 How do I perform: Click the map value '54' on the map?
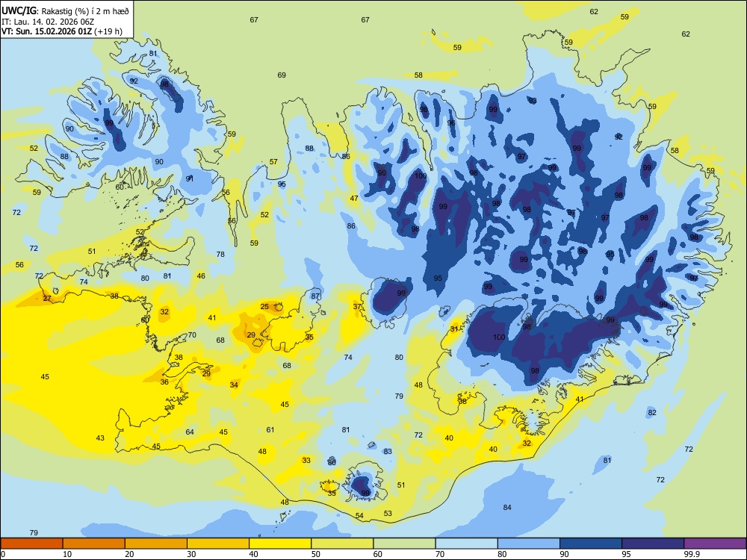point(359,516)
